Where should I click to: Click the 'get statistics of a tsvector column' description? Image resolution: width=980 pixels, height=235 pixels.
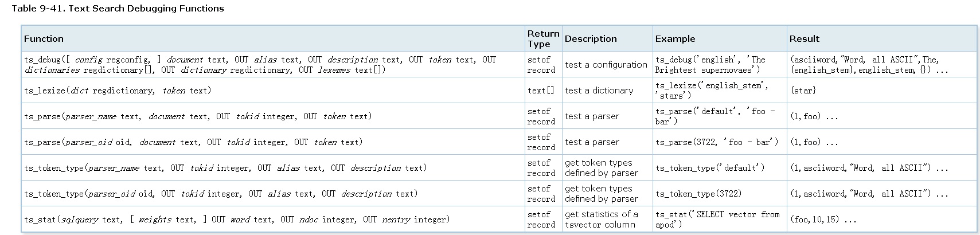[x=601, y=220]
